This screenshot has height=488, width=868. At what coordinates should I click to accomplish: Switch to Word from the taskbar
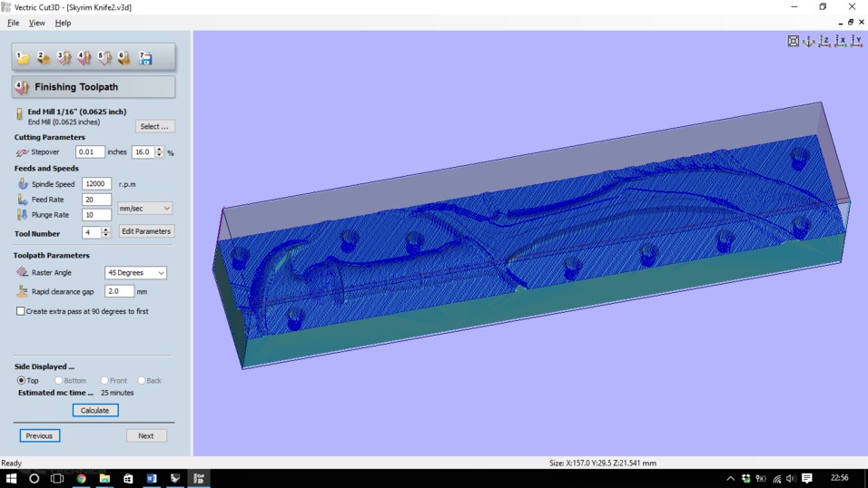pyautogui.click(x=152, y=479)
